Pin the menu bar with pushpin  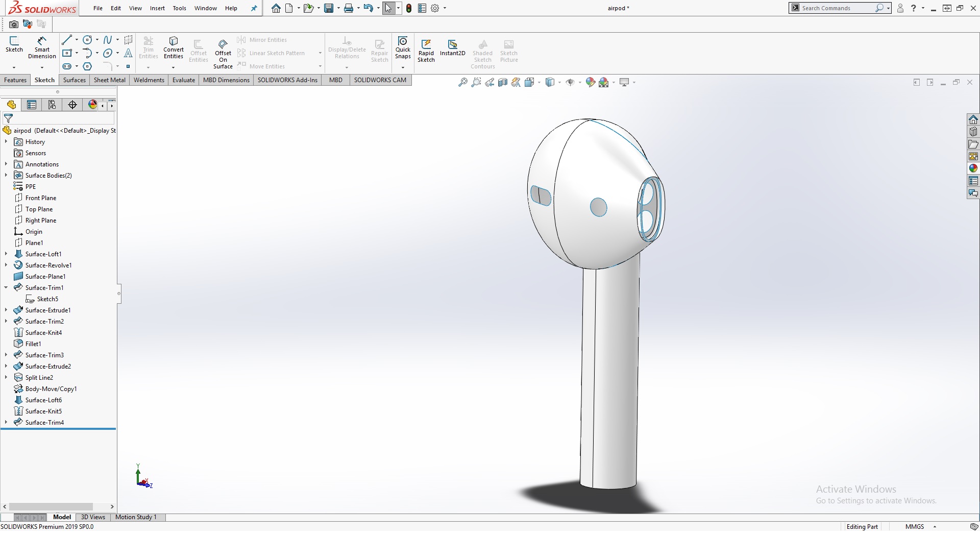[254, 8]
